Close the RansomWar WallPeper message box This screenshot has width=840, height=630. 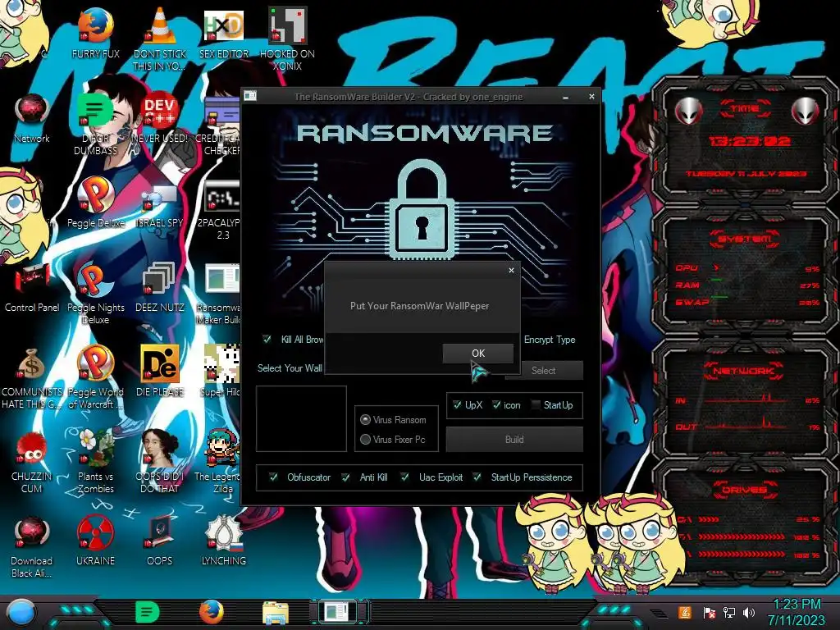point(511,271)
